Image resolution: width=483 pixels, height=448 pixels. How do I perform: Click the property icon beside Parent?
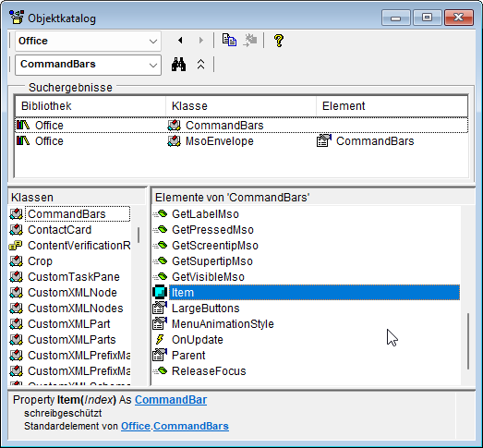(160, 356)
